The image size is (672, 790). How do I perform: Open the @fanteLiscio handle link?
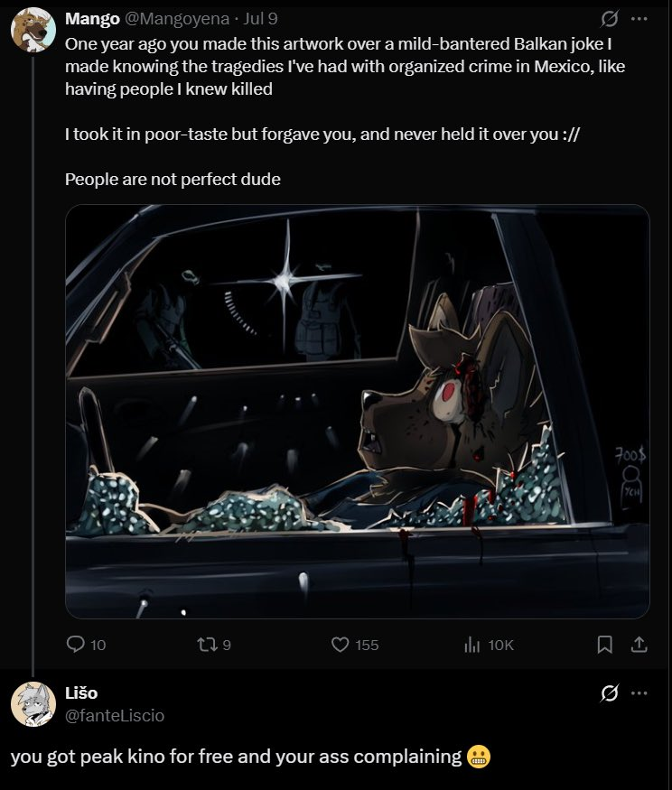115,715
